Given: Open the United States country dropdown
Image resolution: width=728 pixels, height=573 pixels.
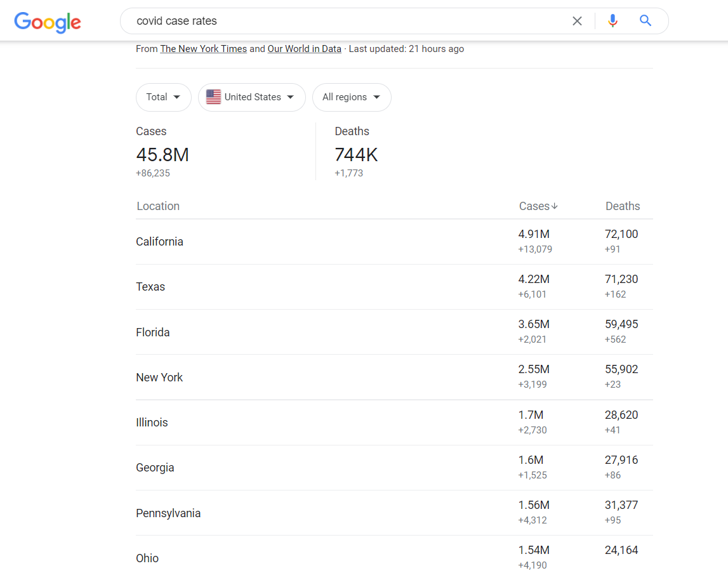Looking at the screenshot, I should [x=251, y=97].
